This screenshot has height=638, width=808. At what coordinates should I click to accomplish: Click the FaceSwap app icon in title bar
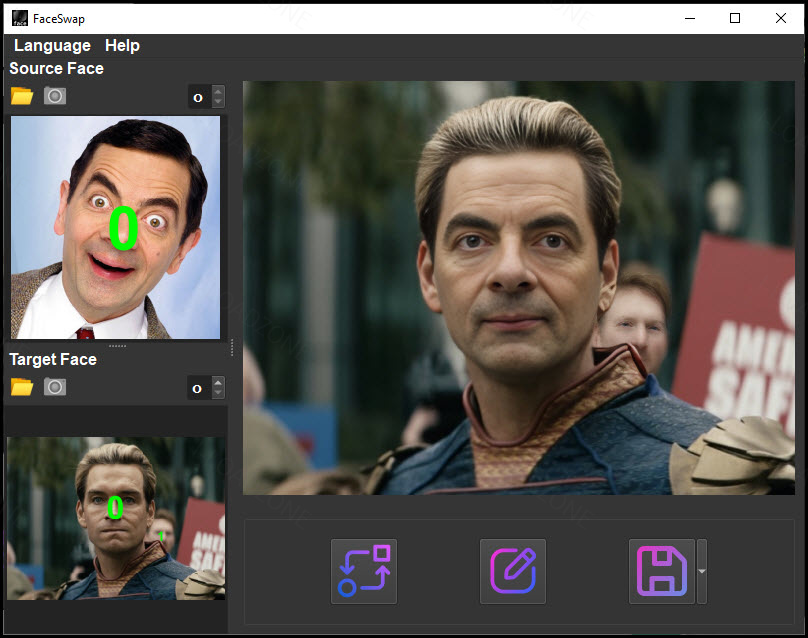[x=20, y=19]
